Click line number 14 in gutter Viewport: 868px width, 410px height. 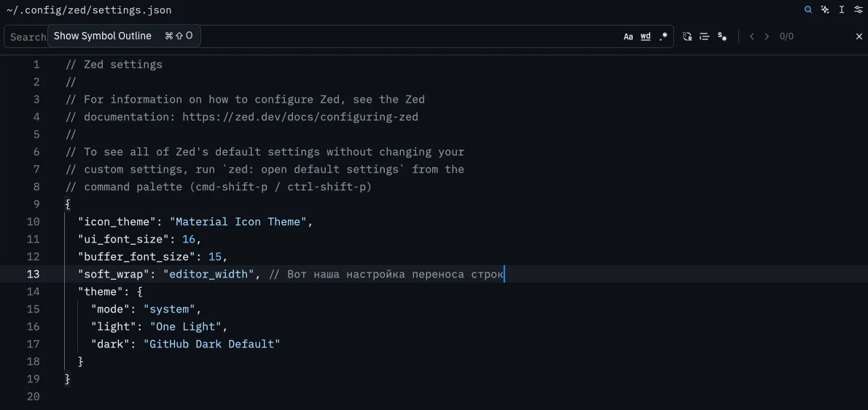pos(34,291)
